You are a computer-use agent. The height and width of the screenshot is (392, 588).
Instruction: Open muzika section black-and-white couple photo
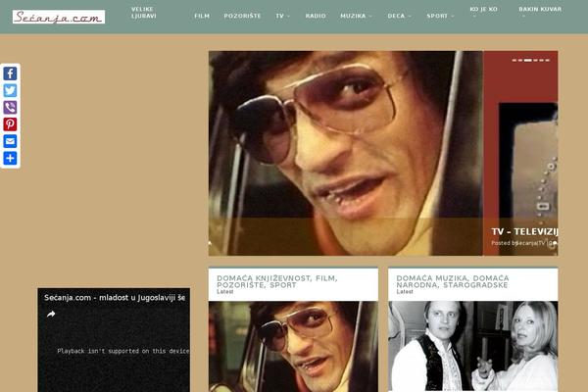pyautogui.click(x=473, y=346)
